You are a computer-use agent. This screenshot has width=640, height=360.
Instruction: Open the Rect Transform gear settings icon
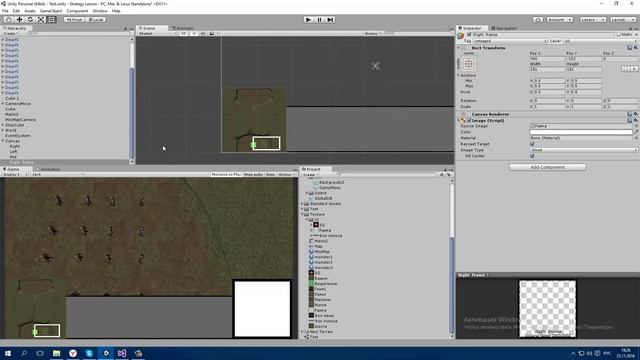click(x=636, y=48)
